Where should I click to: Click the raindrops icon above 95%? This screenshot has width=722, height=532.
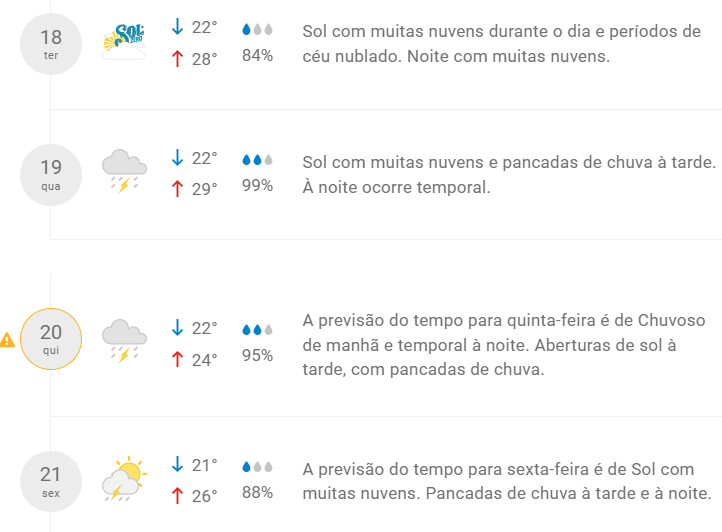tap(257, 329)
